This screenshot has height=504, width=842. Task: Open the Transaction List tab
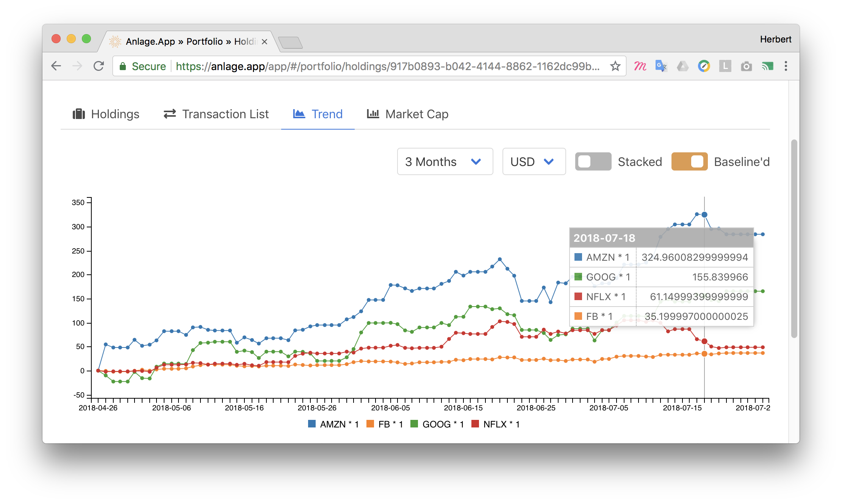216,114
